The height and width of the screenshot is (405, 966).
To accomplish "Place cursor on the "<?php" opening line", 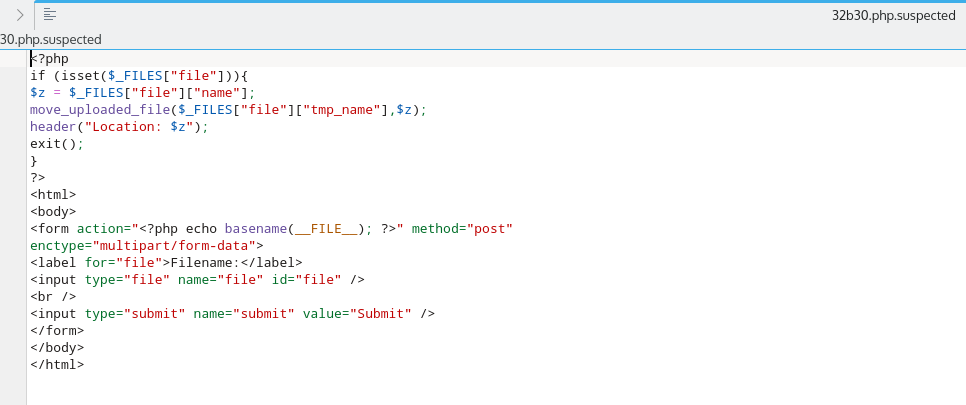I will 50,59.
